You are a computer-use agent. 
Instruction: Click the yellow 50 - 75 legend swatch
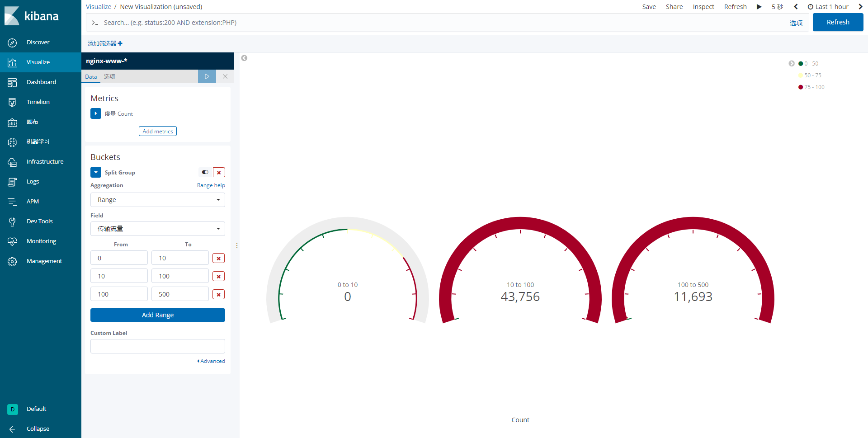[801, 75]
